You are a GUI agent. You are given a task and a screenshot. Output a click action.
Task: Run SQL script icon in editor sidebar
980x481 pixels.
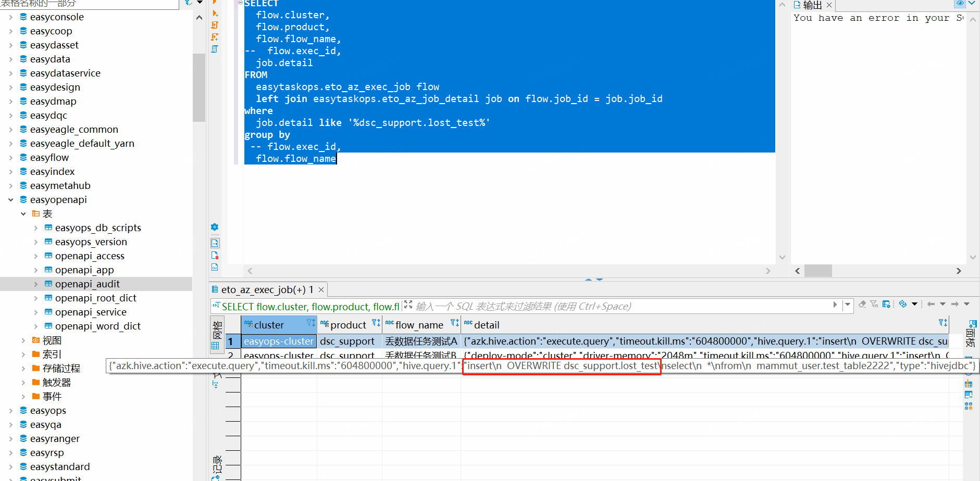[215, 25]
